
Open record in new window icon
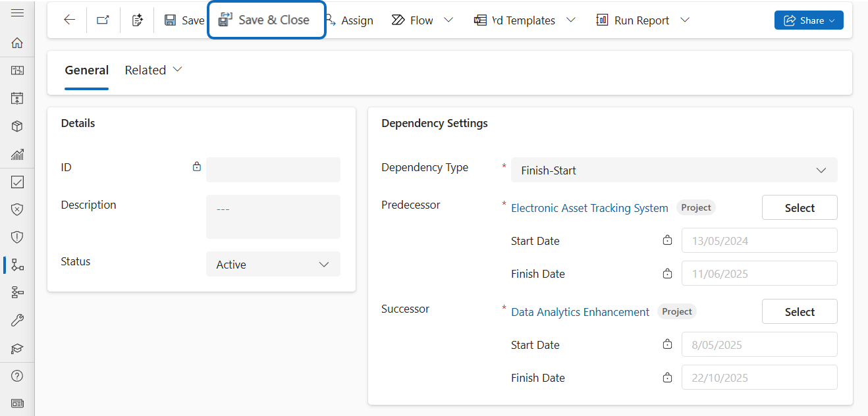point(103,20)
